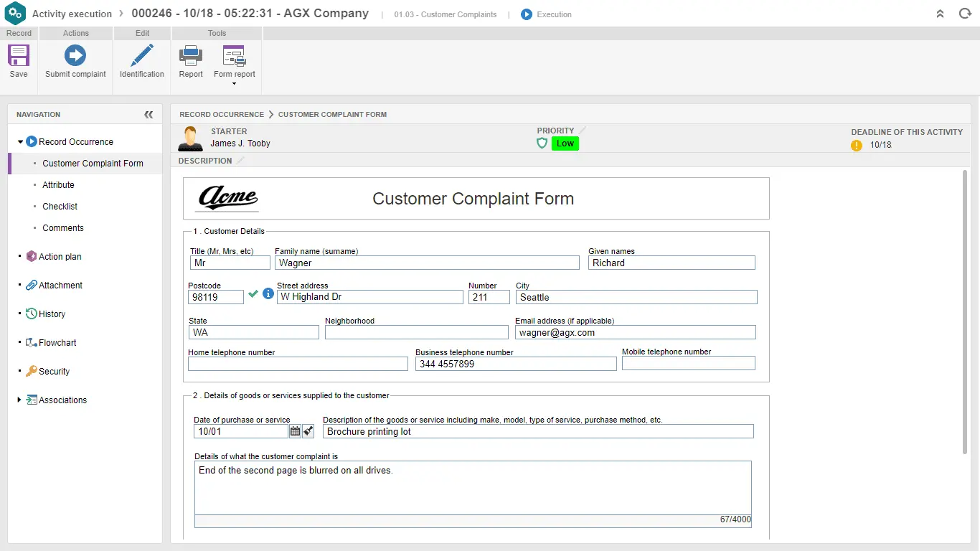Screen dimensions: 980x551
Task: Click postcode info icon
Action: click(268, 293)
